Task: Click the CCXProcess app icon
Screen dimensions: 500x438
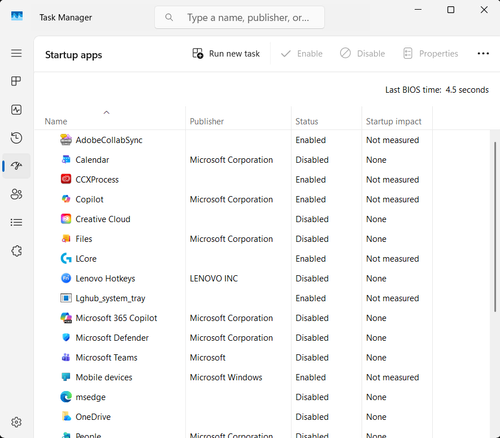Action: pos(66,179)
